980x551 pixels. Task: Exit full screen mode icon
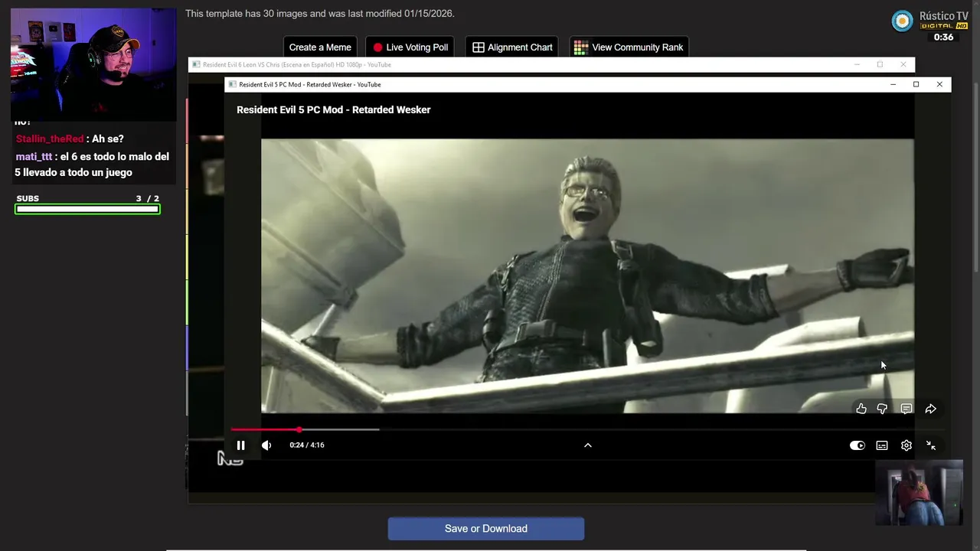931,445
